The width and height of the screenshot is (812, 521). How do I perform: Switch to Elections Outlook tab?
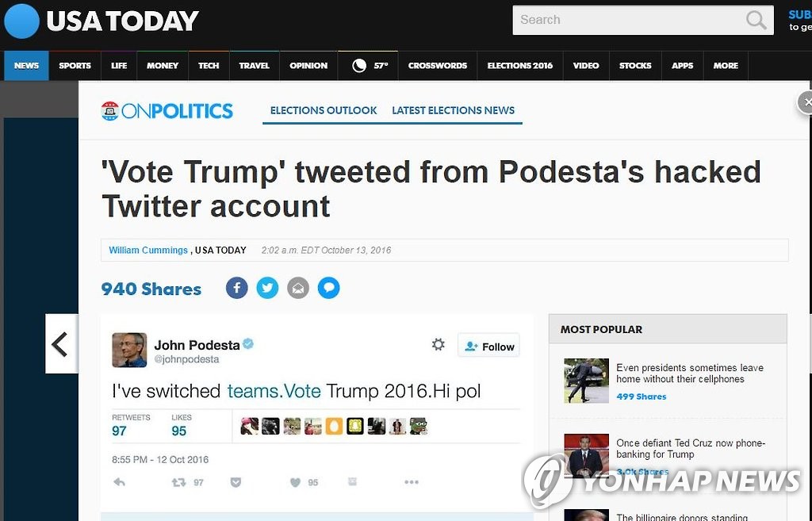324,110
